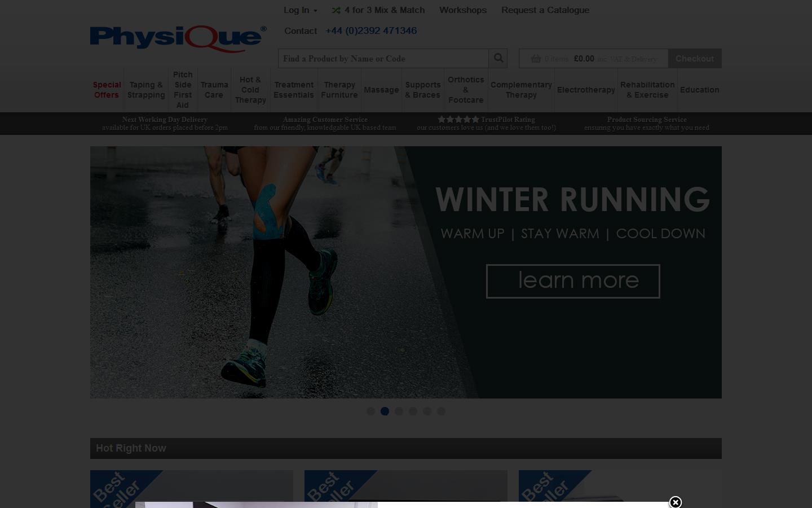Open the Electrotherapy category menu
This screenshot has width=812, height=508.
click(586, 90)
